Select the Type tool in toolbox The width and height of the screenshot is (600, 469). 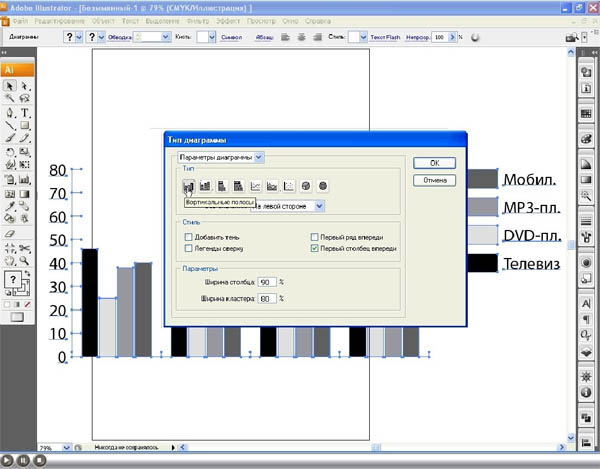click(25, 114)
